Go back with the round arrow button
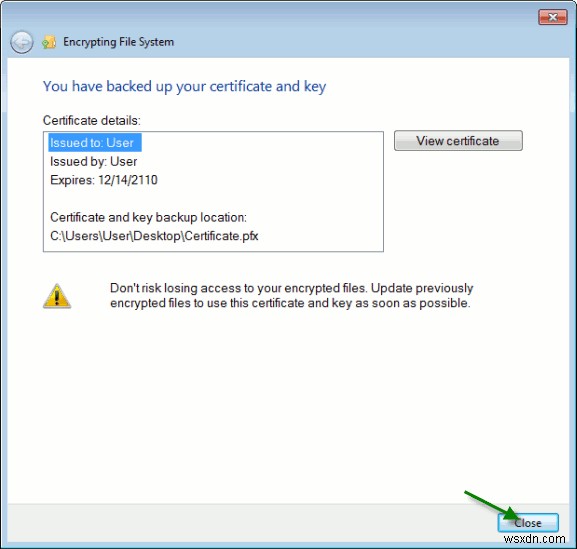This screenshot has height=549, width=577. [22, 42]
